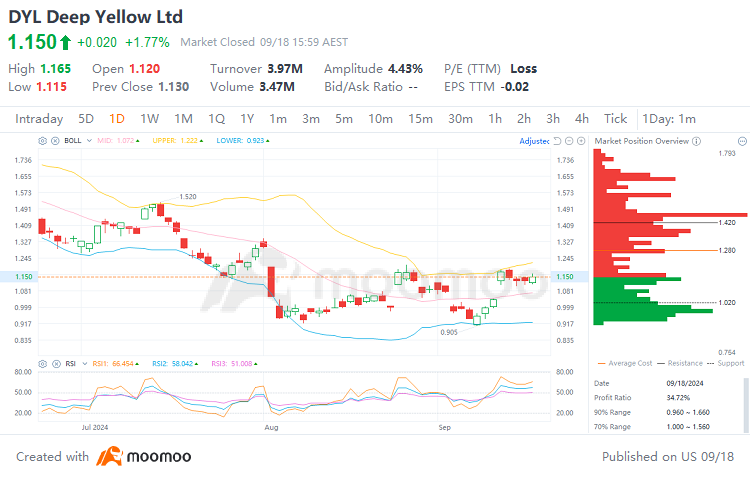Zoom out the chart with minus icon
Image resolution: width=750 pixels, height=477 pixels.
[569, 141]
